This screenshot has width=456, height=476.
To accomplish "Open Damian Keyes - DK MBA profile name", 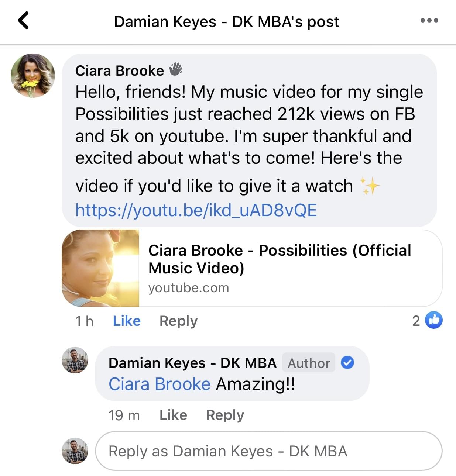I will pos(192,363).
